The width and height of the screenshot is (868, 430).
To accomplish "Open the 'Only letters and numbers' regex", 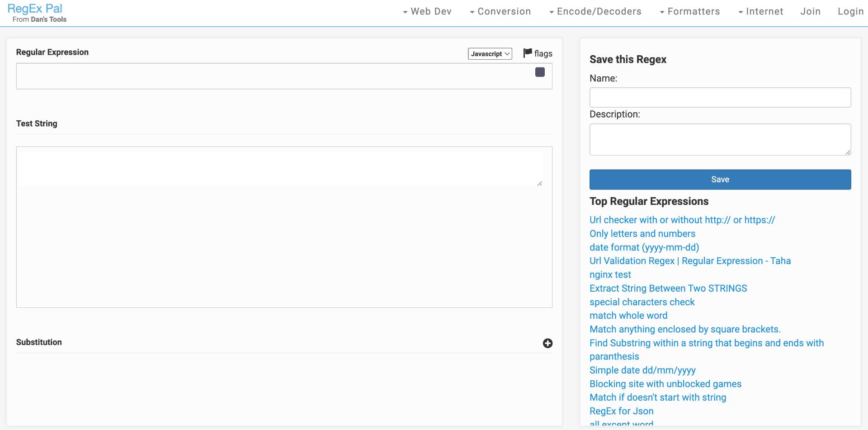I will tap(642, 234).
